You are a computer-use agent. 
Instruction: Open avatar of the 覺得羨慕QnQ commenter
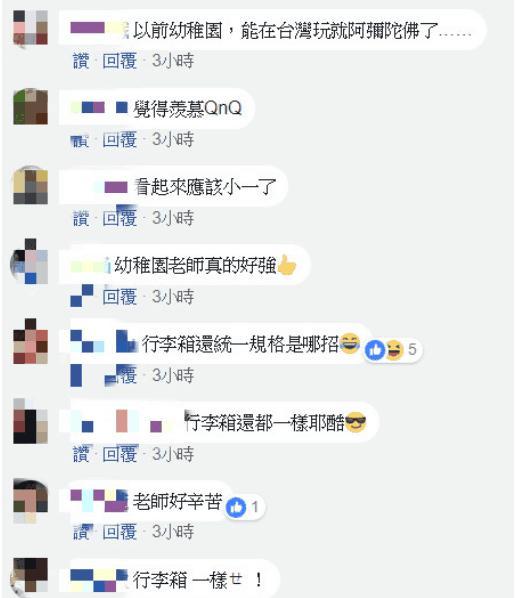pyautogui.click(x=31, y=107)
